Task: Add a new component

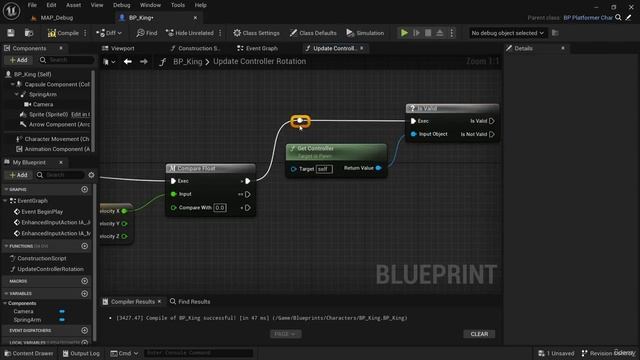Action: [18, 60]
